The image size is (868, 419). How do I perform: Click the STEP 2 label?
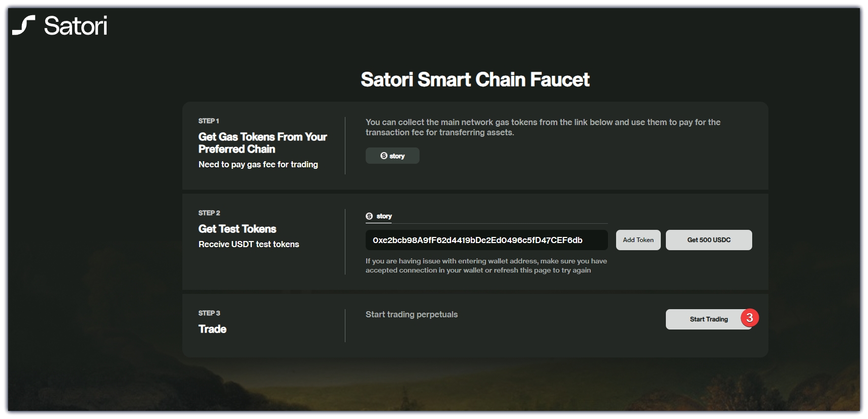209,213
